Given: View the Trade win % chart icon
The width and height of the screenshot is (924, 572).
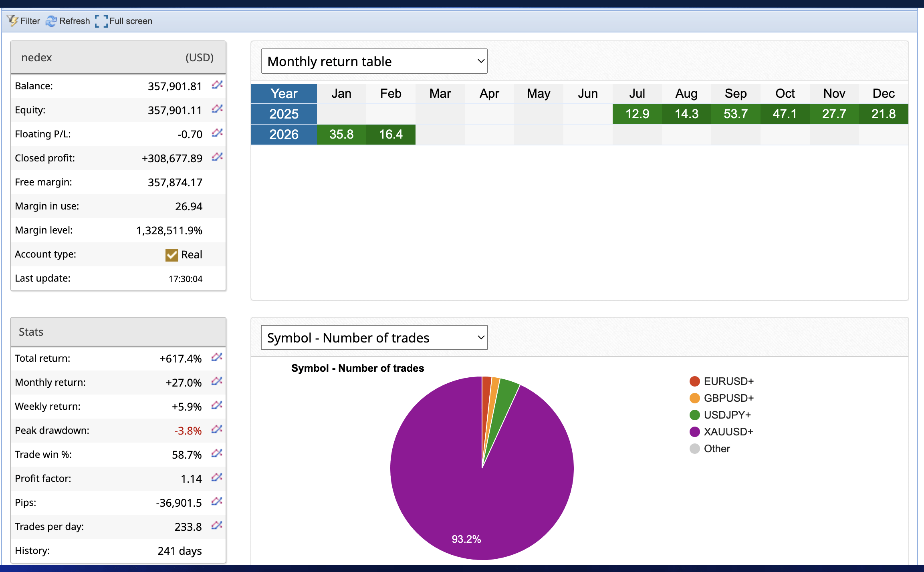Looking at the screenshot, I should click(217, 454).
